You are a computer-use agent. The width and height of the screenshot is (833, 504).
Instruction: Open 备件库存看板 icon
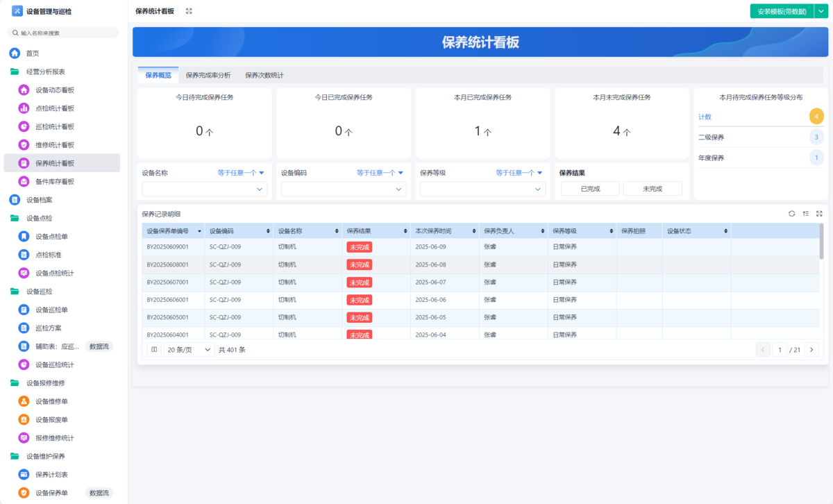coord(24,181)
